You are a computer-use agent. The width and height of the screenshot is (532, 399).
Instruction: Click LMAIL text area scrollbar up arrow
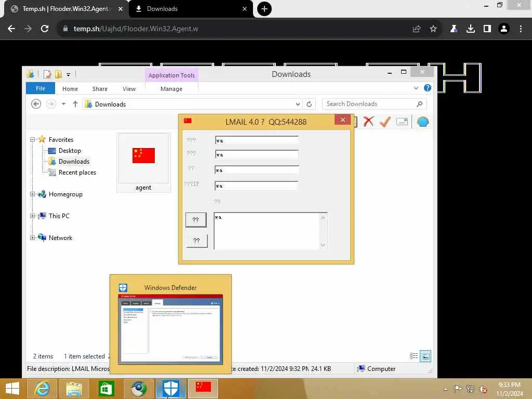[323, 217]
